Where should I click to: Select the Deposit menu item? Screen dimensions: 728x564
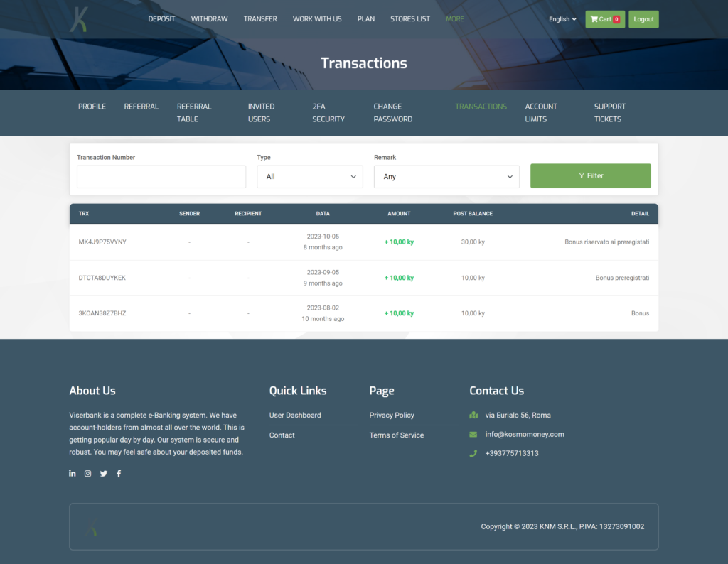161,19
